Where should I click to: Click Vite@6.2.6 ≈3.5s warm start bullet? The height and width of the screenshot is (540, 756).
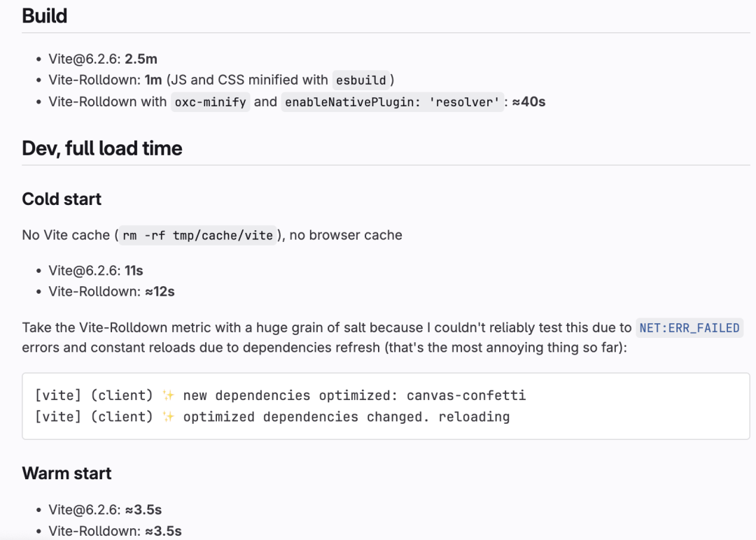[x=105, y=510]
